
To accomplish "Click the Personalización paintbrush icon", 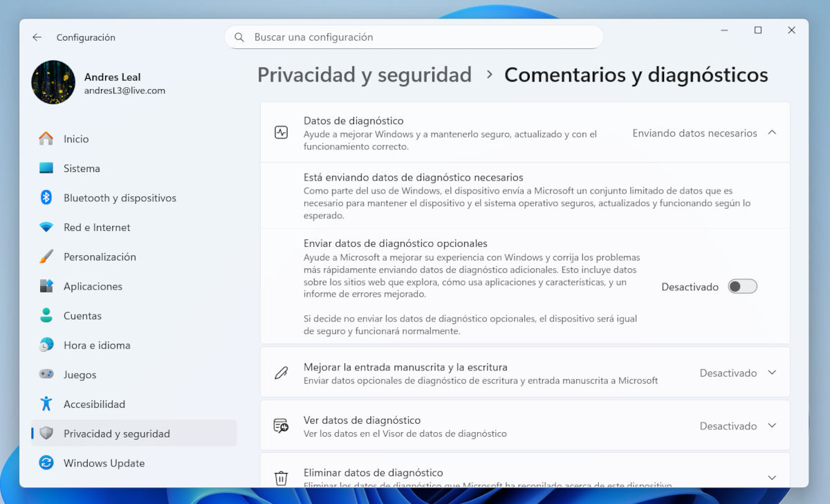I will tap(46, 256).
